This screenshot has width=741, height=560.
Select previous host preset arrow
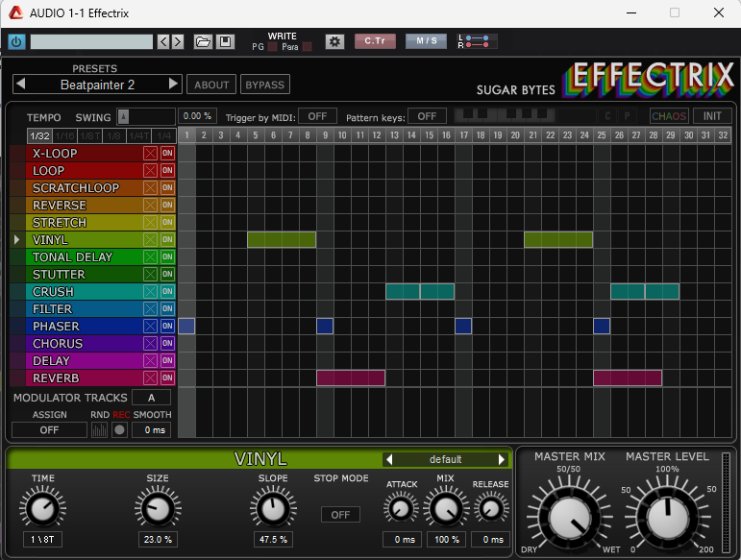coord(163,41)
